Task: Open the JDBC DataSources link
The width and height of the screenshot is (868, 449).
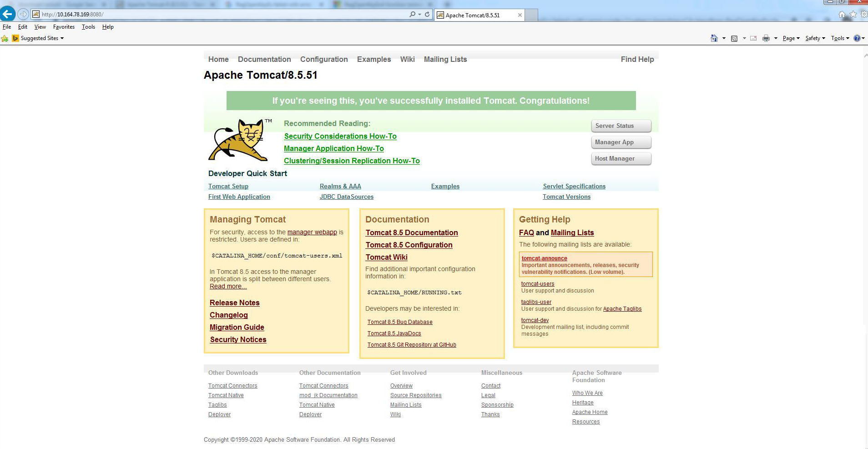Action: (347, 197)
